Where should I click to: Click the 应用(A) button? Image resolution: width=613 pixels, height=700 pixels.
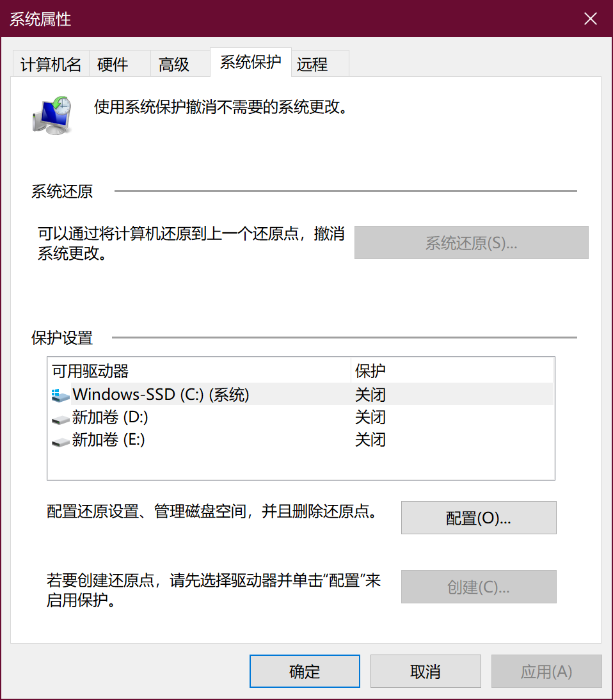[x=546, y=671]
